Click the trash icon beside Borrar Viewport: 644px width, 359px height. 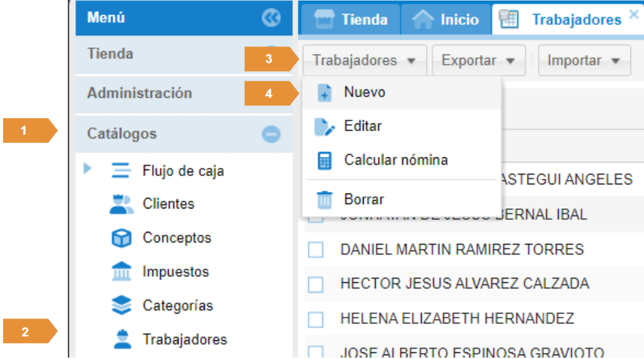tap(325, 199)
